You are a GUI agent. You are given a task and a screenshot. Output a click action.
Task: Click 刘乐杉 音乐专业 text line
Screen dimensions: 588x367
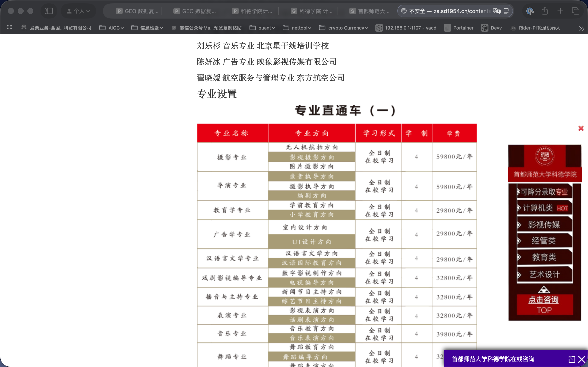263,46
